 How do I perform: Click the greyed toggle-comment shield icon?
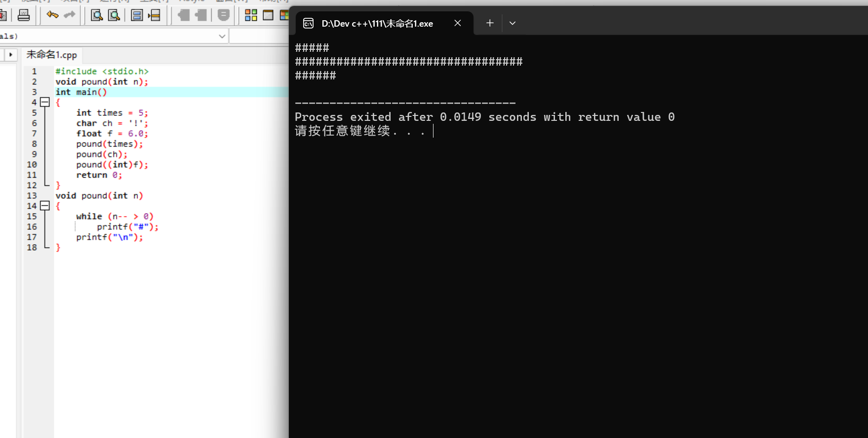click(223, 15)
